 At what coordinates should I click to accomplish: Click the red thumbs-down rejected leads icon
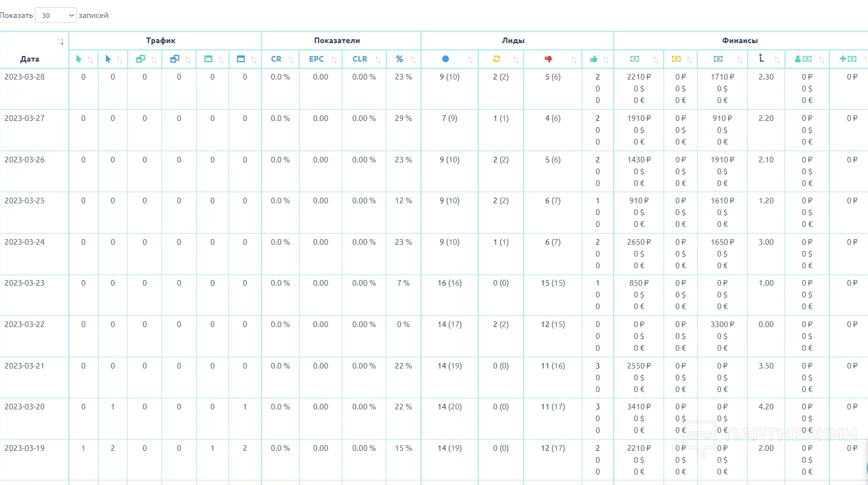tap(548, 59)
